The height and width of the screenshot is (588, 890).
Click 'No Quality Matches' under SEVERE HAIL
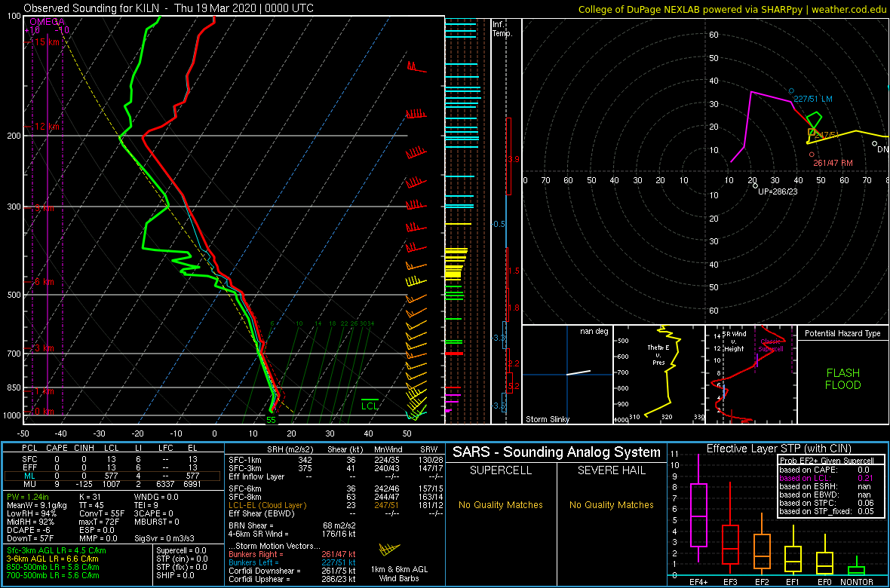click(611, 504)
